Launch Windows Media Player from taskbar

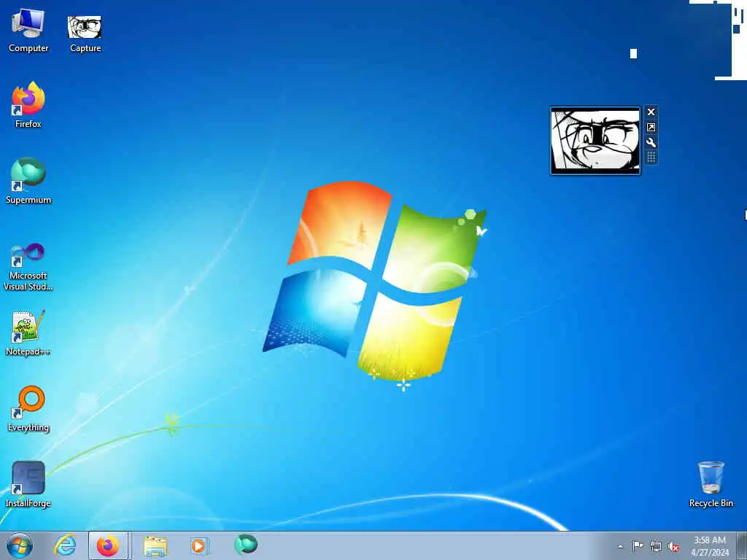click(x=198, y=545)
